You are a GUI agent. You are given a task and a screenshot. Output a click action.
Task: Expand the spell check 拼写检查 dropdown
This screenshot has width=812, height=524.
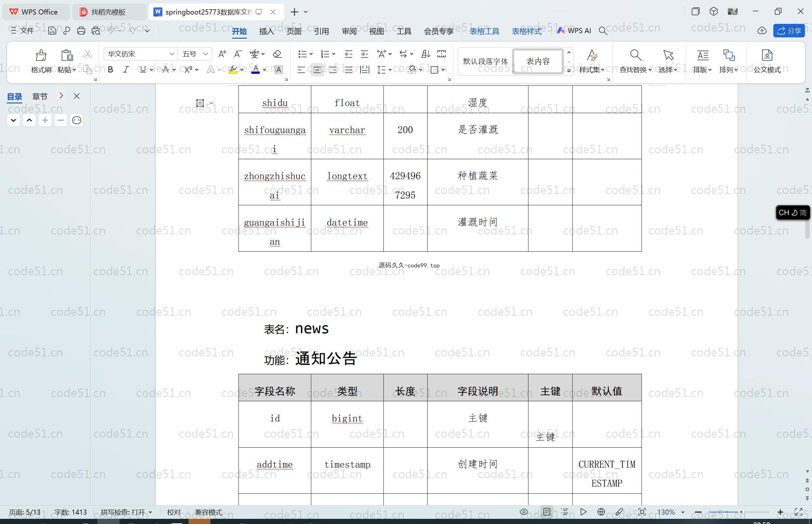click(x=150, y=512)
